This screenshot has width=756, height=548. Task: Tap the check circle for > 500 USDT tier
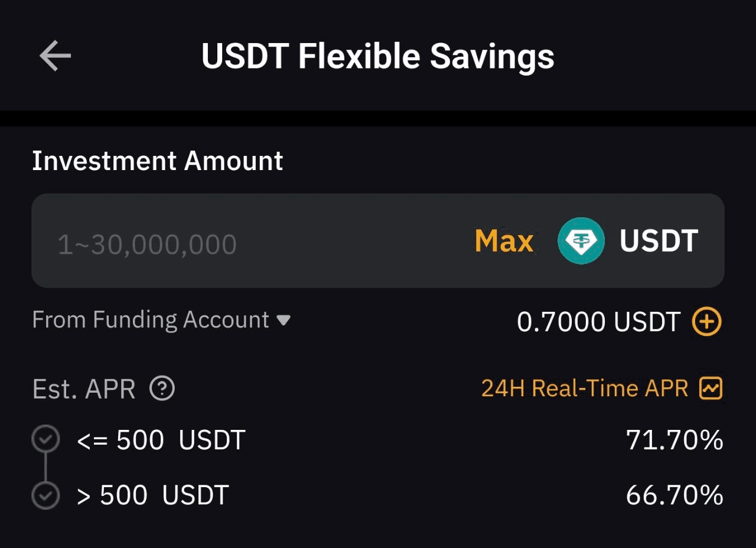click(45, 495)
